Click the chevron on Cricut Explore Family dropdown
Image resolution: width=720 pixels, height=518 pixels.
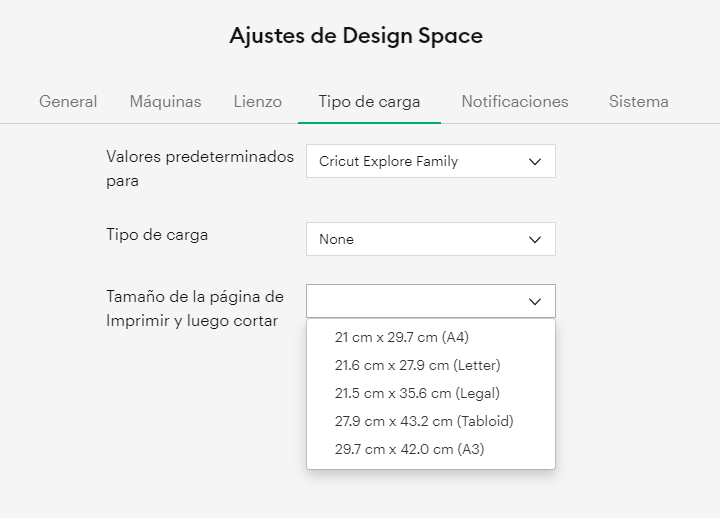[x=535, y=161]
